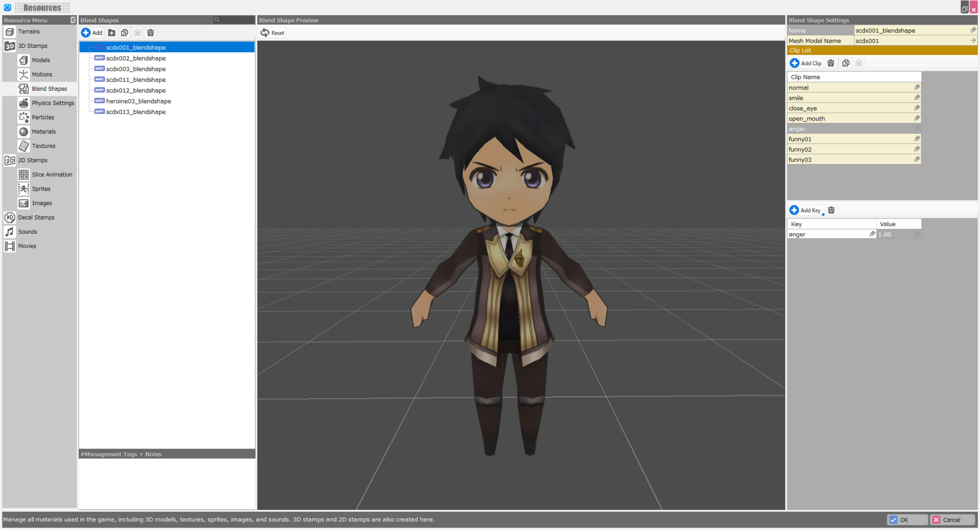
Task: Click the delete trash icon in Clip List
Action: click(x=831, y=63)
